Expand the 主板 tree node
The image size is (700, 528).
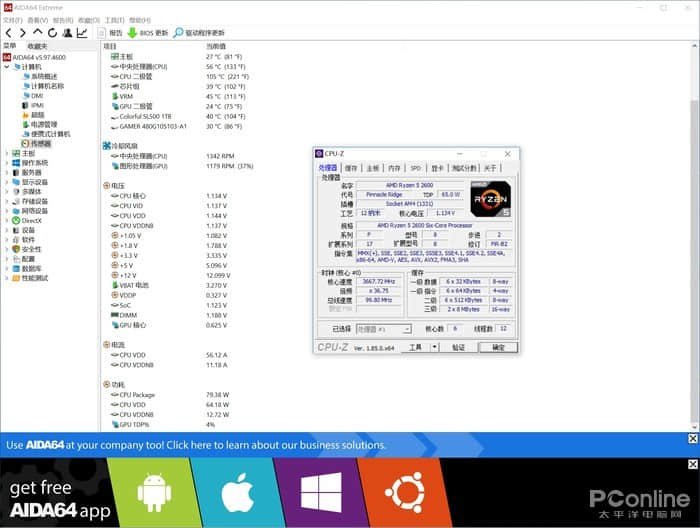pos(7,153)
